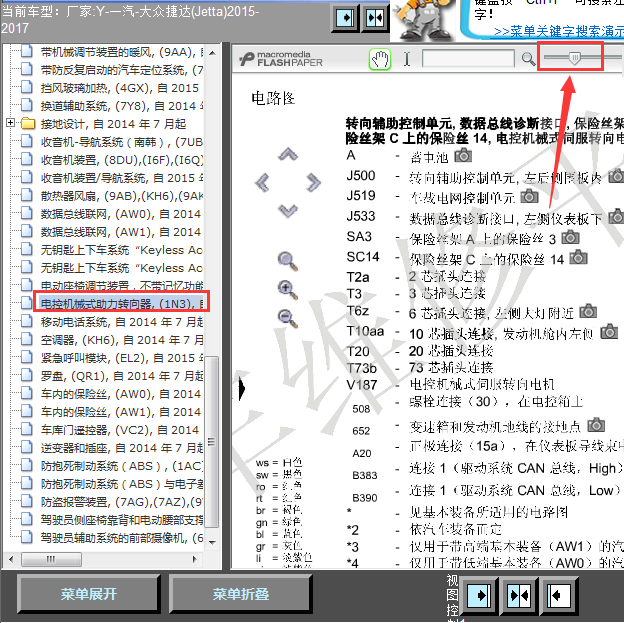Open 带机械调节装置的暖风 (9AA) item
624x623 pixels.
click(122, 52)
